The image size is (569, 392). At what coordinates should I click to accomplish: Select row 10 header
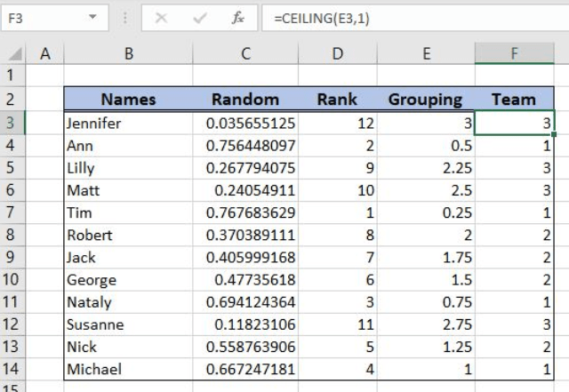pos(12,279)
